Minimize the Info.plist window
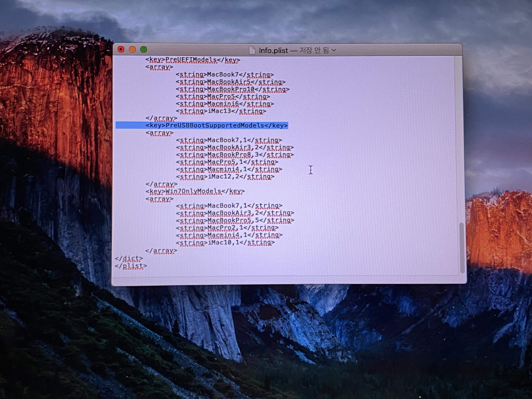The width and height of the screenshot is (532, 399). (132, 49)
